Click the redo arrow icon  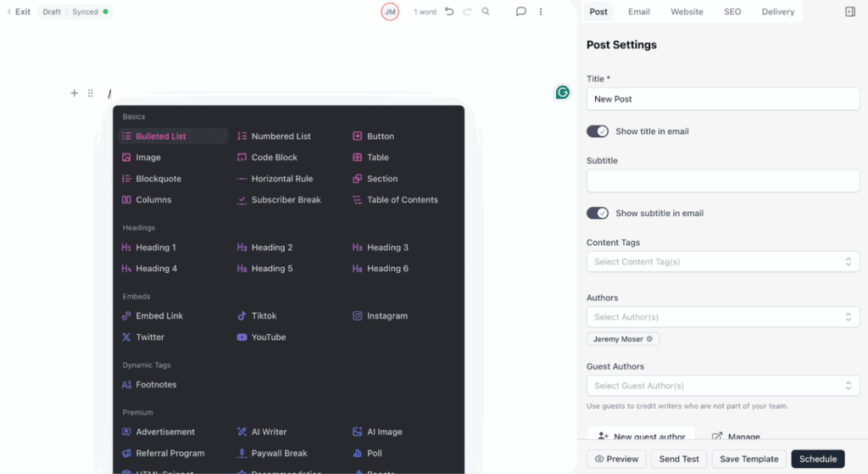coord(467,12)
